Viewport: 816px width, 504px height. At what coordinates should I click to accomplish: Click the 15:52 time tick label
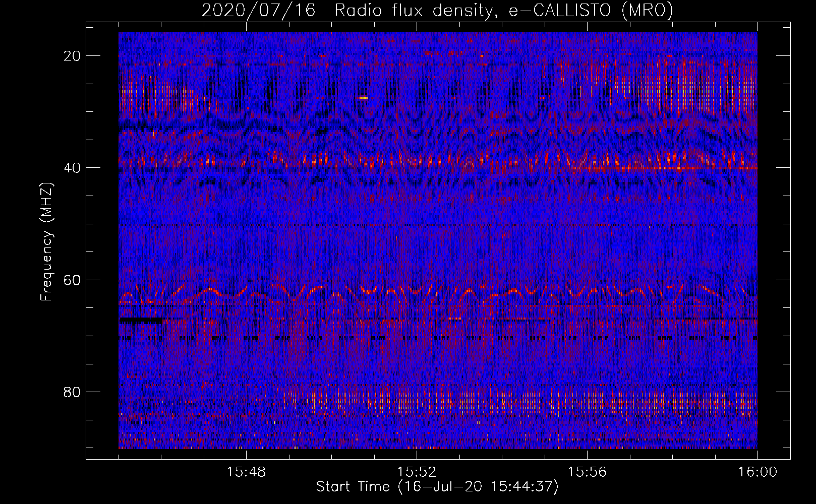[x=417, y=472]
